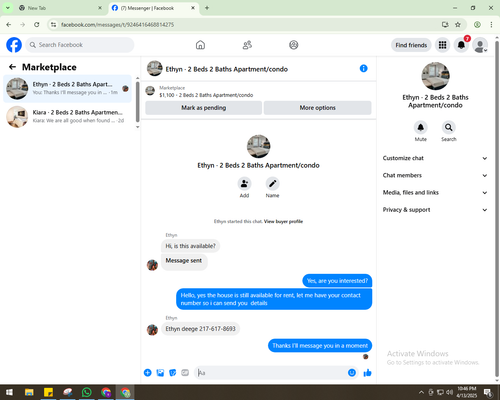Screen dimensions: 500x400
Task: Click Find friends button
Action: (411, 45)
